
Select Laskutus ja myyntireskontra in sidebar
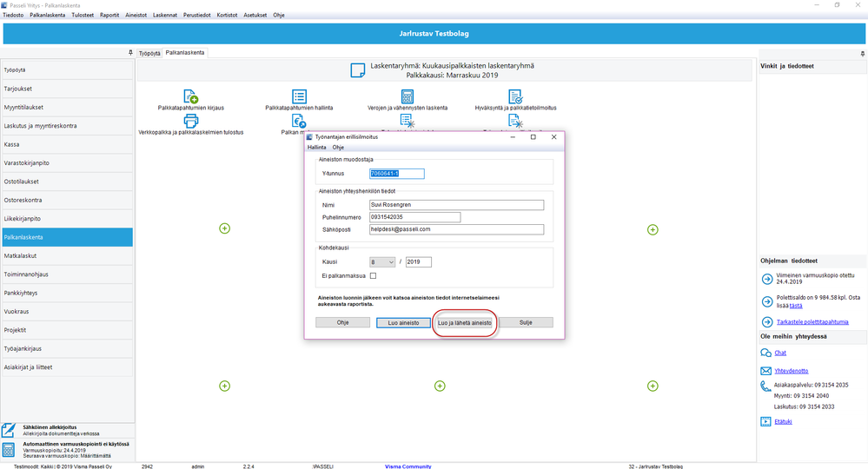coord(68,126)
